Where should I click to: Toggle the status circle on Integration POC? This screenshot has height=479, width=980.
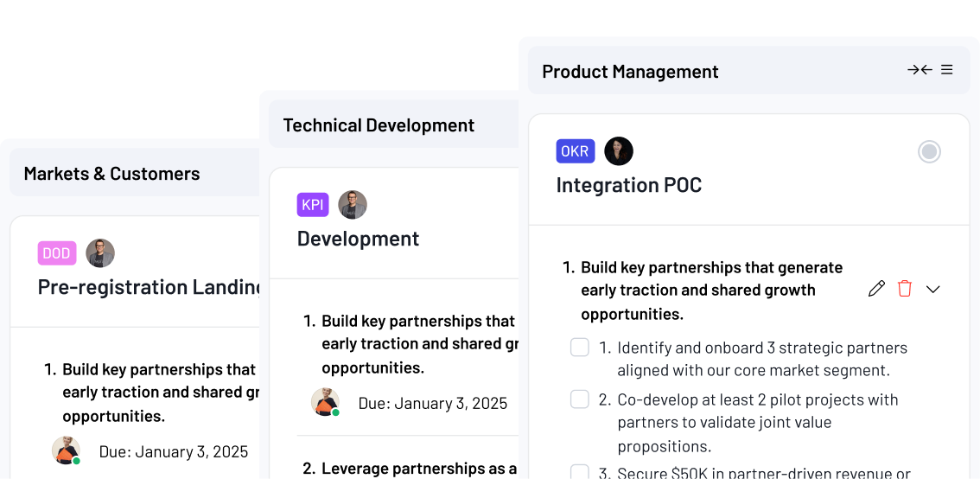click(x=929, y=152)
